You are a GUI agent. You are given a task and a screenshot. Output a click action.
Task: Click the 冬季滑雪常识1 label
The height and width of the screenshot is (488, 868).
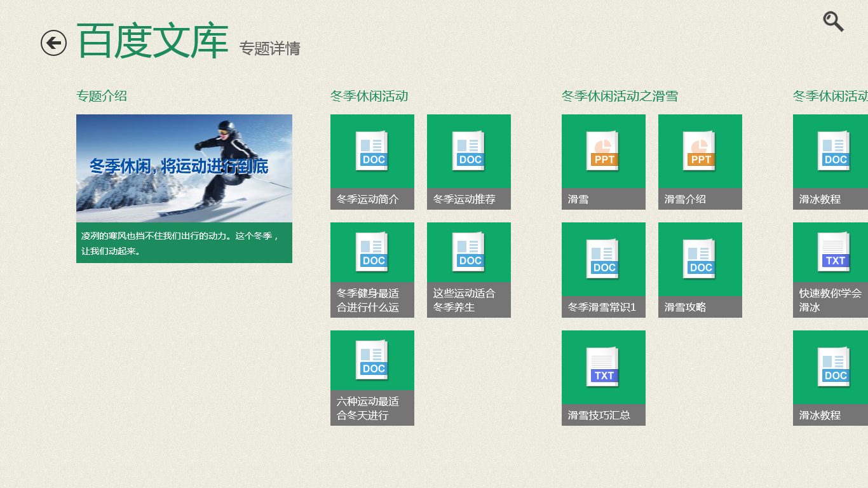click(x=602, y=307)
